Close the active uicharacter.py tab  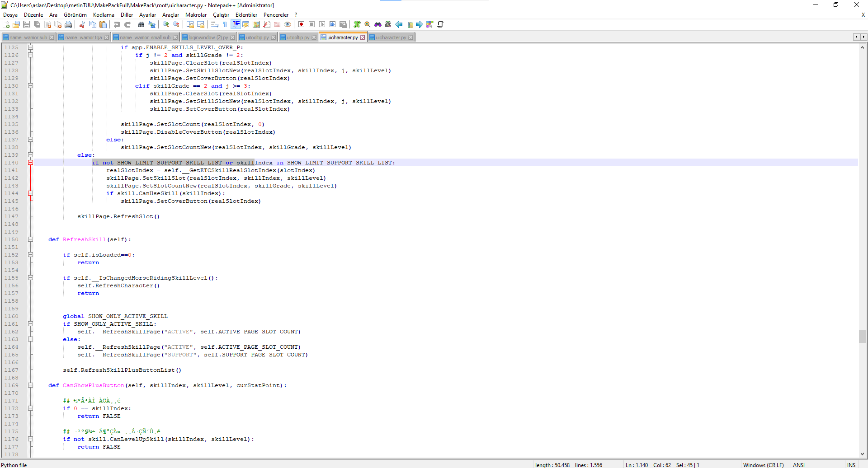(362, 37)
